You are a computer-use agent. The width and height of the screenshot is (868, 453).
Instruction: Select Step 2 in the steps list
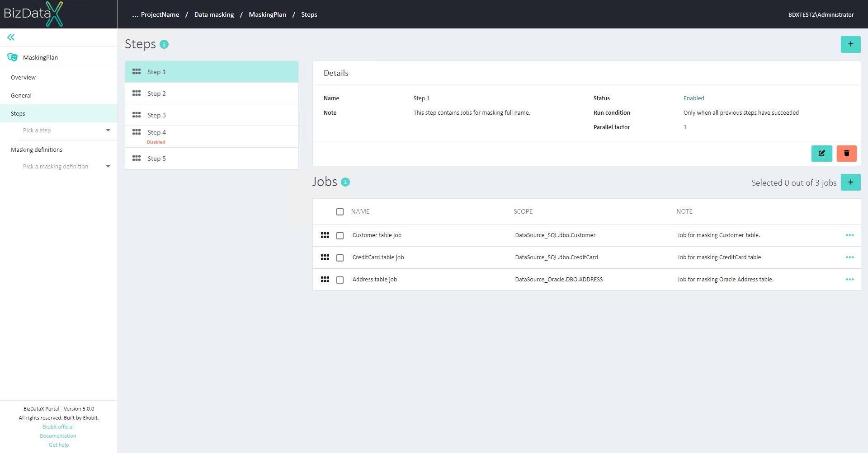pos(212,93)
